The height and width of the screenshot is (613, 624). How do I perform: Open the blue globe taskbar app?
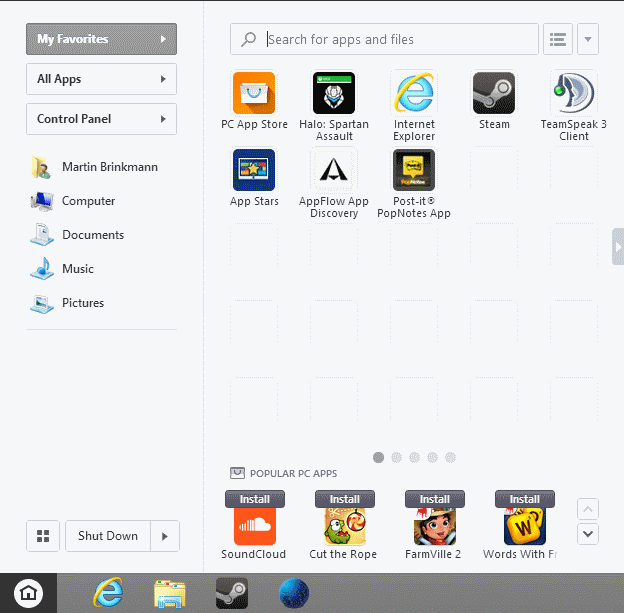point(294,593)
